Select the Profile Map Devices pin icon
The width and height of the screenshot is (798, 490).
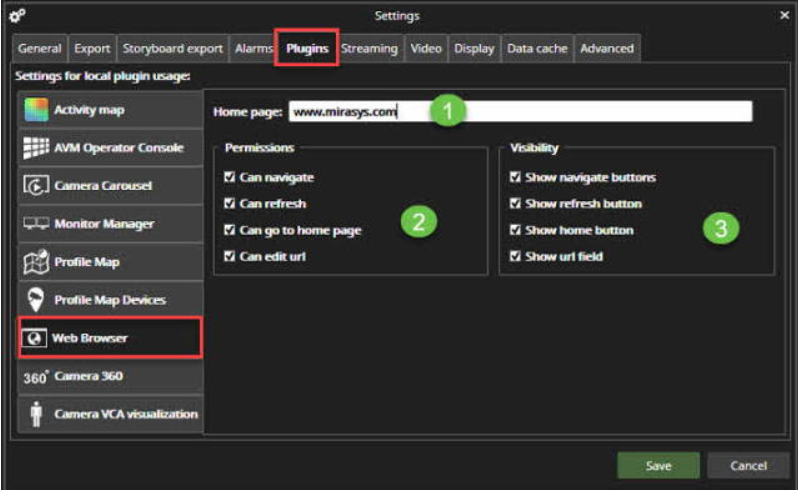point(38,300)
